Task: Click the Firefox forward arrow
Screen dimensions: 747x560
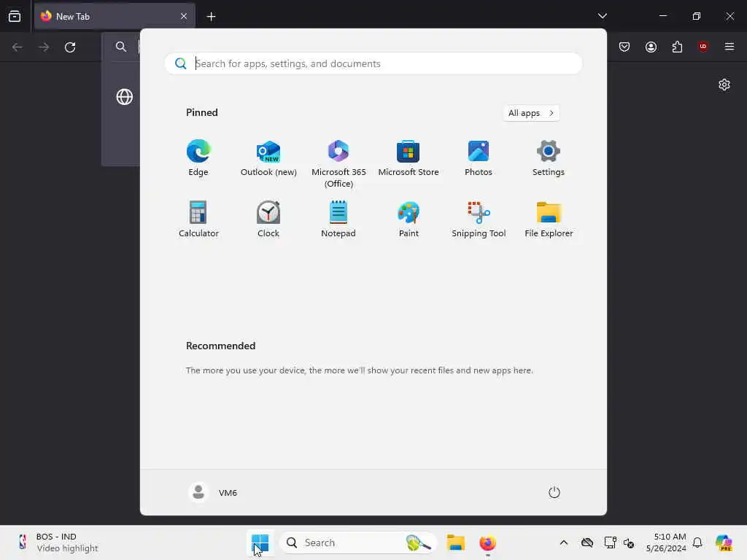Action: [x=43, y=47]
